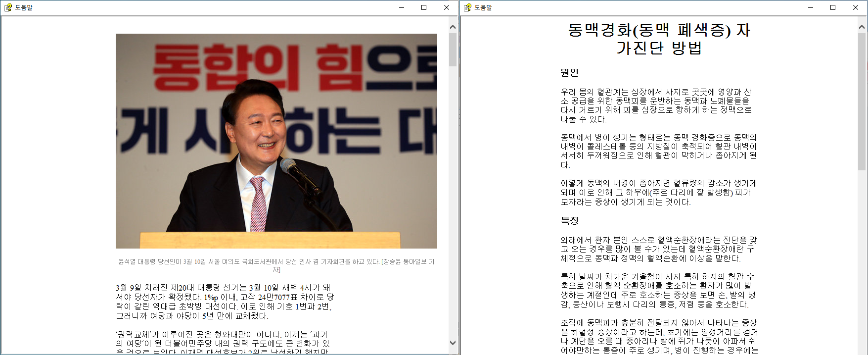The image size is (868, 355).
Task: Click scroll-down arrow in left window
Action: [x=453, y=343]
